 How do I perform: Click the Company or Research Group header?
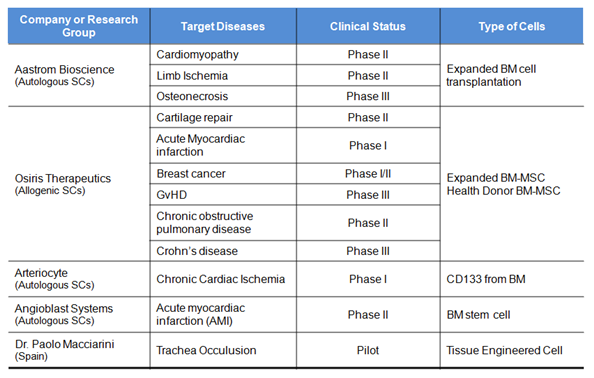pyautogui.click(x=79, y=26)
